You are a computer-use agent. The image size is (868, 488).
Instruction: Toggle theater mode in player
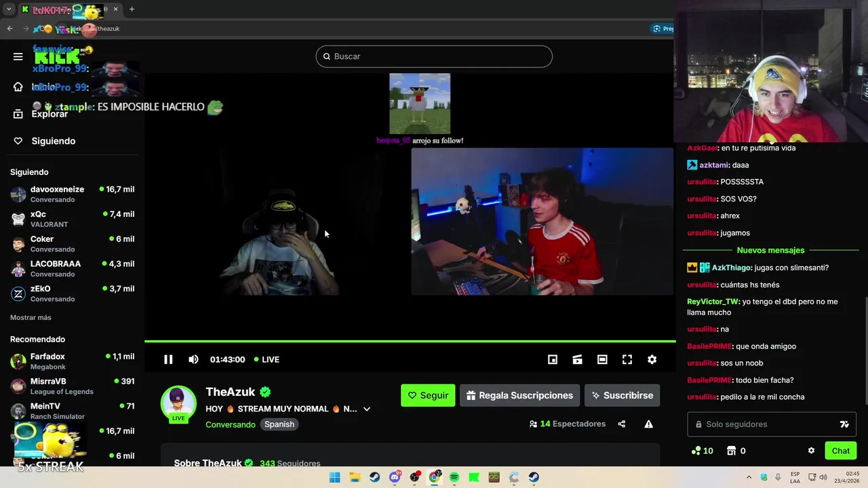(x=602, y=359)
